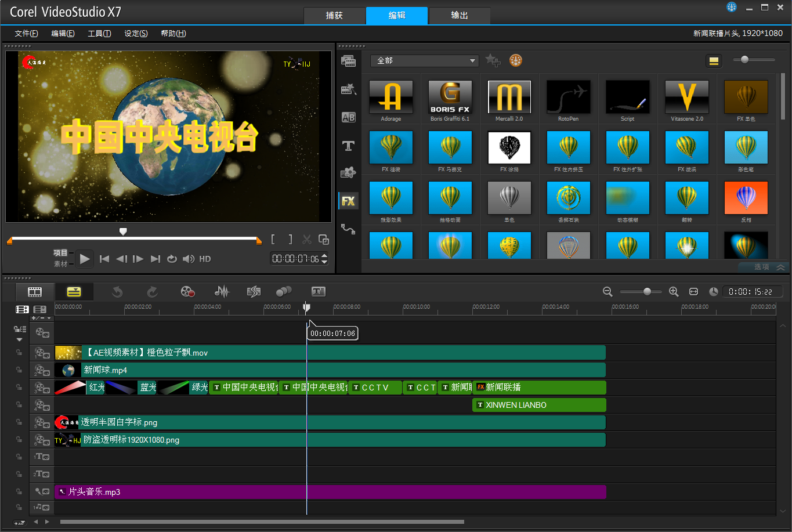Click the scissors split clip icon
The width and height of the screenshot is (792, 532).
pos(307,240)
